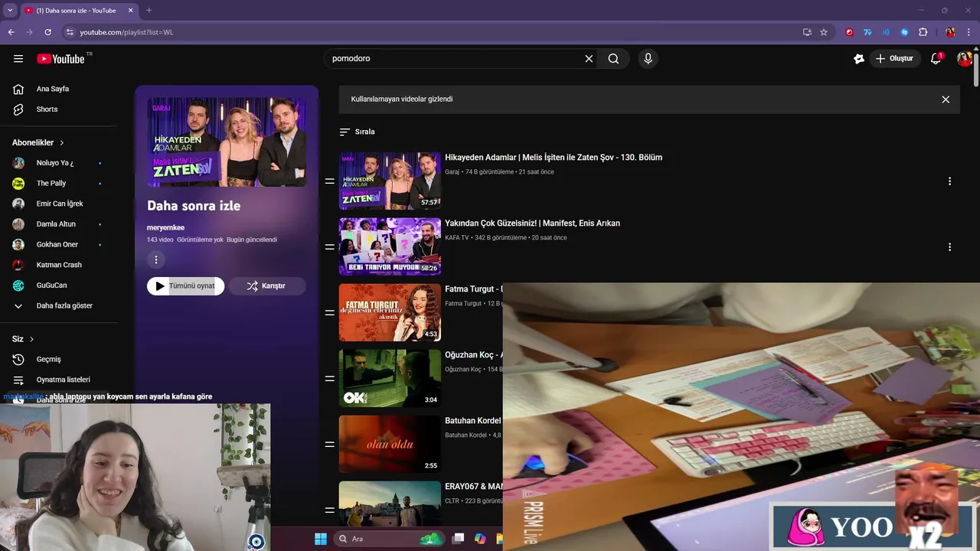Clear the pomodoro search text
Viewport: 980px width, 551px height.
589,59
